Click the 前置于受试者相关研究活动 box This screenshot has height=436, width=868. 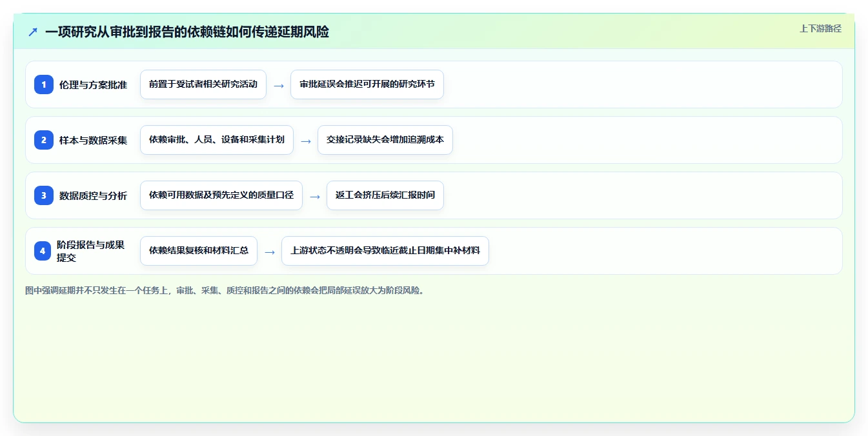203,84
